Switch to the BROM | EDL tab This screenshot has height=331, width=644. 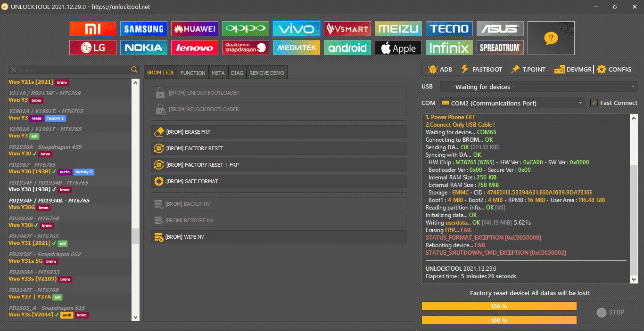pyautogui.click(x=161, y=73)
